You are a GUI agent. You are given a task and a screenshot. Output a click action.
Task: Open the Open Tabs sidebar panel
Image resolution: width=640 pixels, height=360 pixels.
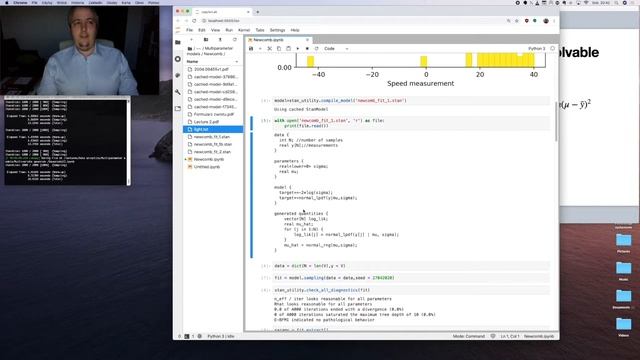pyautogui.click(x=178, y=109)
